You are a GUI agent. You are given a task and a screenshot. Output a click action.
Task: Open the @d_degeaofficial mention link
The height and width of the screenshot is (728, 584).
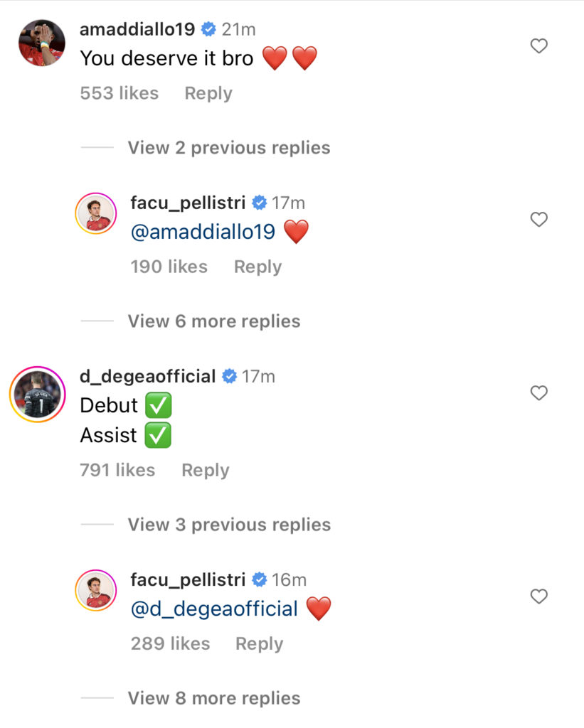(214, 609)
